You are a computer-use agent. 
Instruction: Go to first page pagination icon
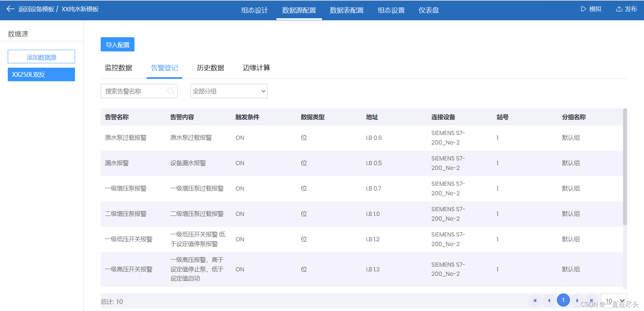(x=535, y=301)
